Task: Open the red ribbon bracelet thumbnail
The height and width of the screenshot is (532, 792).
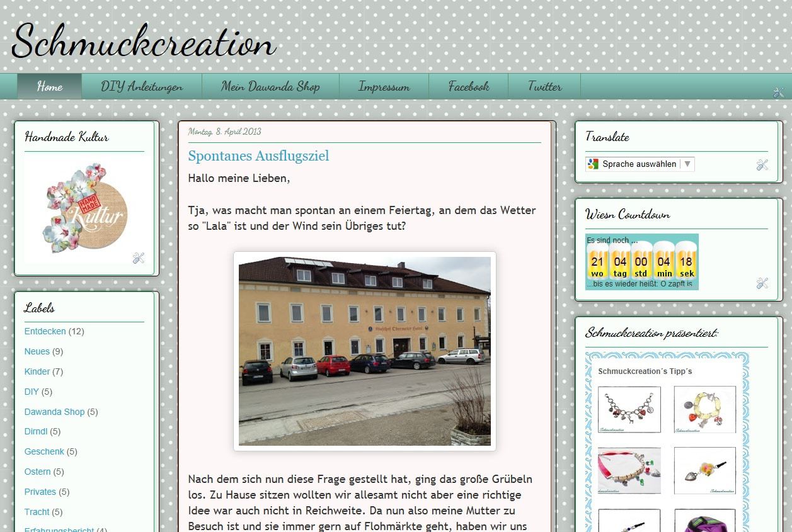Action: click(629, 470)
